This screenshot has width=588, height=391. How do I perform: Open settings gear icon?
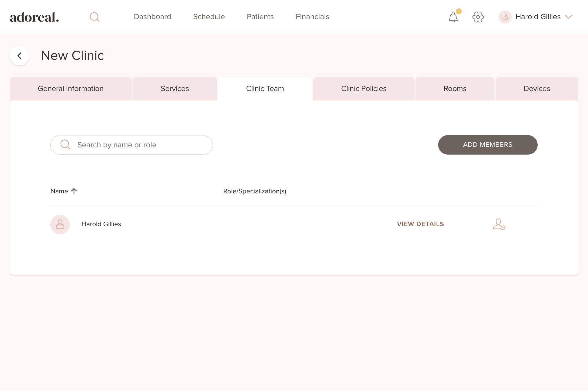[478, 17]
